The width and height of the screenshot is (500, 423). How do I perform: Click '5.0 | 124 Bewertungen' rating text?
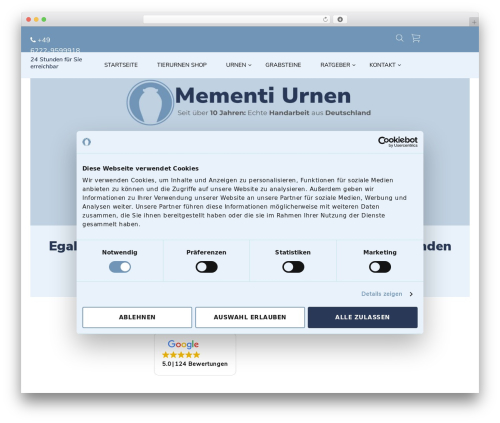[195, 364]
